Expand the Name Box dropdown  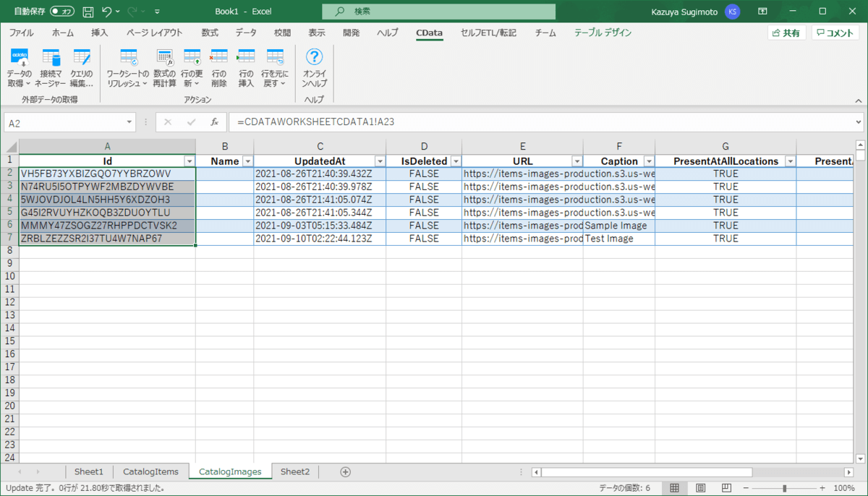129,123
